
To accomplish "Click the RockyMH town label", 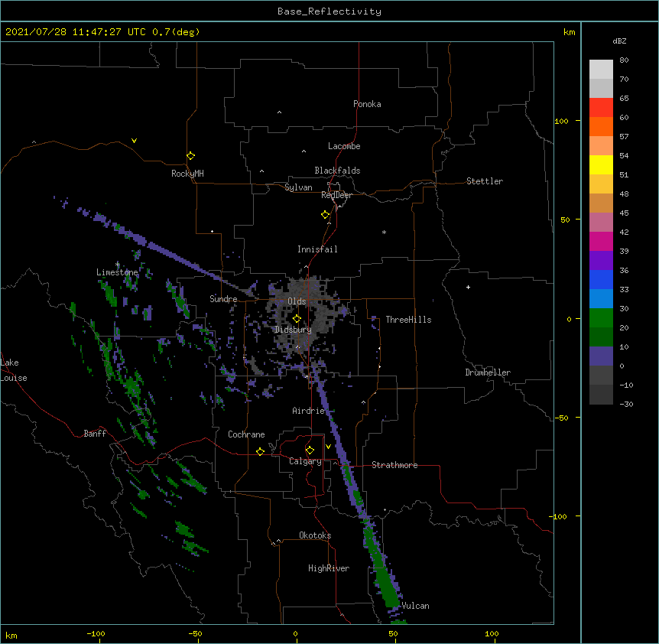I will 187,174.
